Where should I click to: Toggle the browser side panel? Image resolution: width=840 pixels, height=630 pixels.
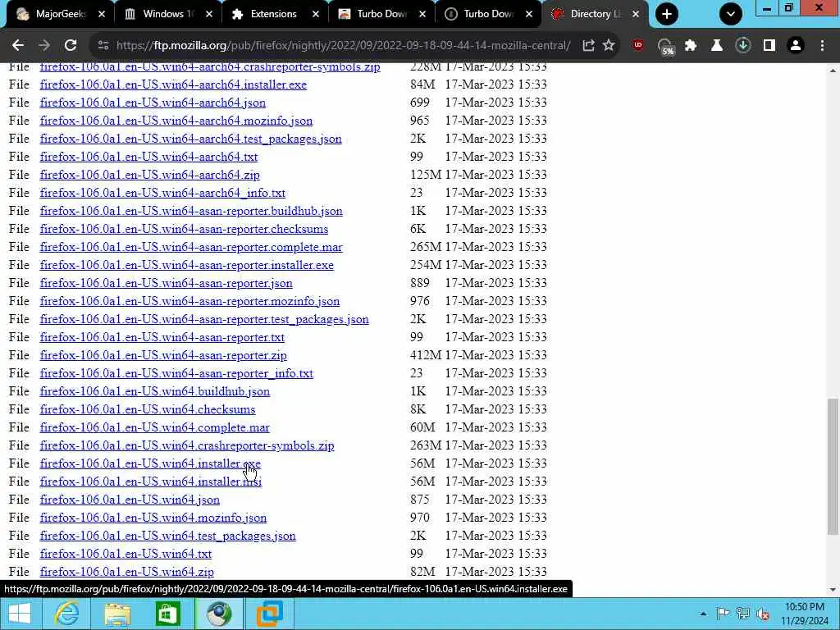click(x=769, y=46)
